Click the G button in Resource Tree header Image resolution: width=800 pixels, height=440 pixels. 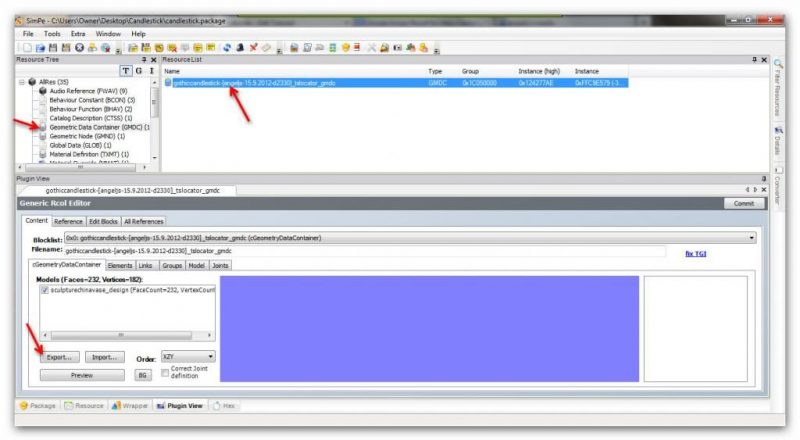click(x=138, y=71)
